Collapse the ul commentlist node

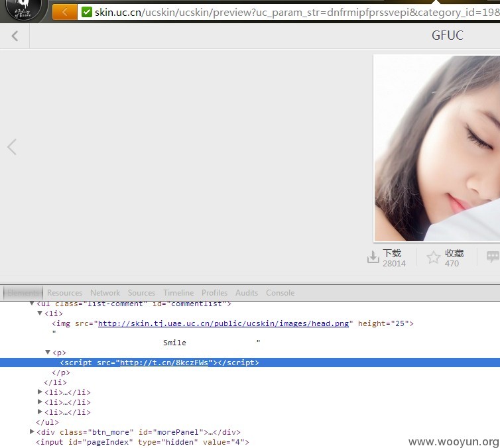pos(32,304)
